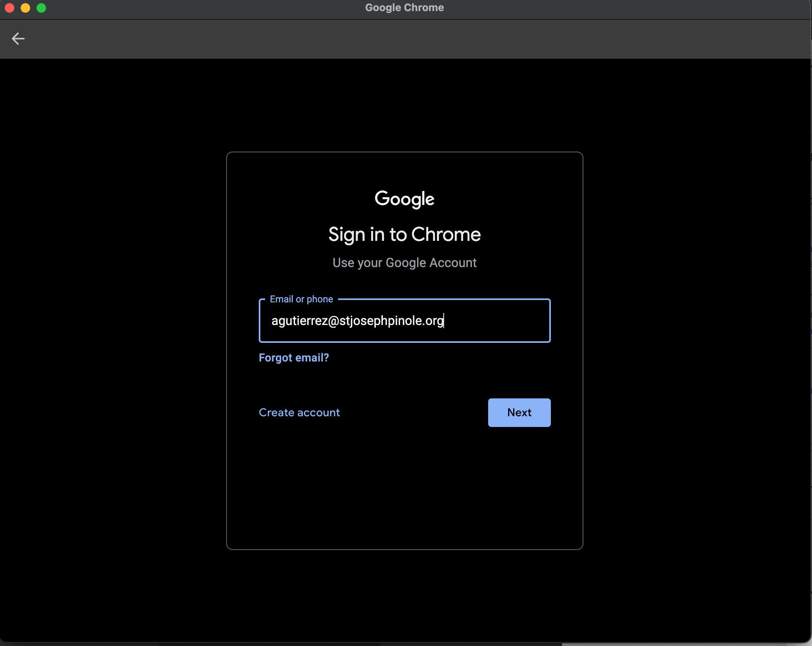Place the cursor in 'agutierrez' in the email
This screenshot has width=812, height=646.
click(299, 321)
